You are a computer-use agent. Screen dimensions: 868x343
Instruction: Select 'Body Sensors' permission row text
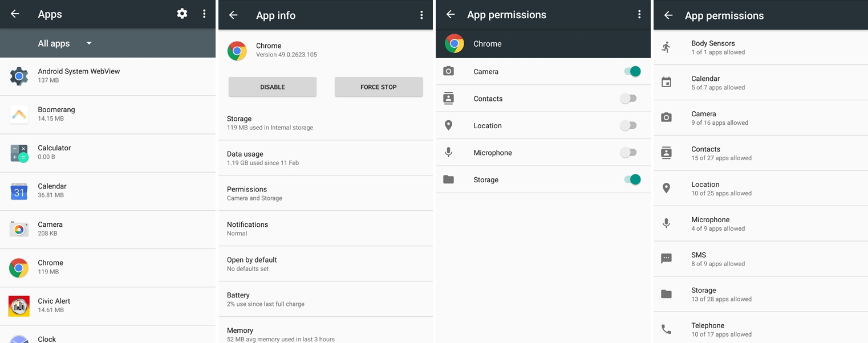(x=713, y=43)
